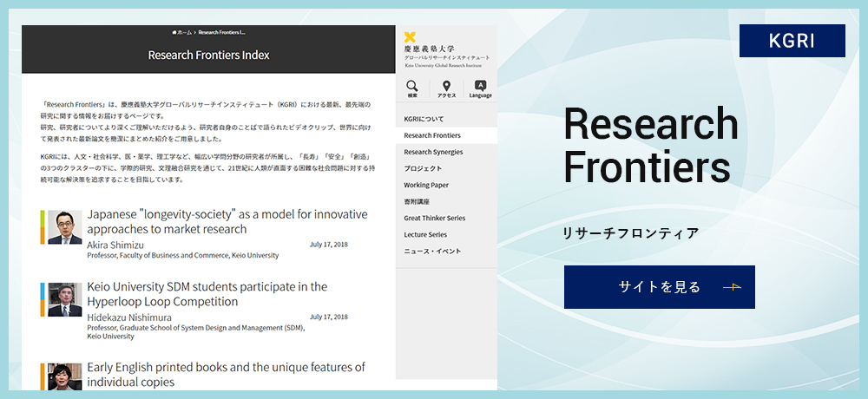The width and height of the screenshot is (868, 399).
Task: Click the home breadcrumb icon
Action: click(x=174, y=33)
